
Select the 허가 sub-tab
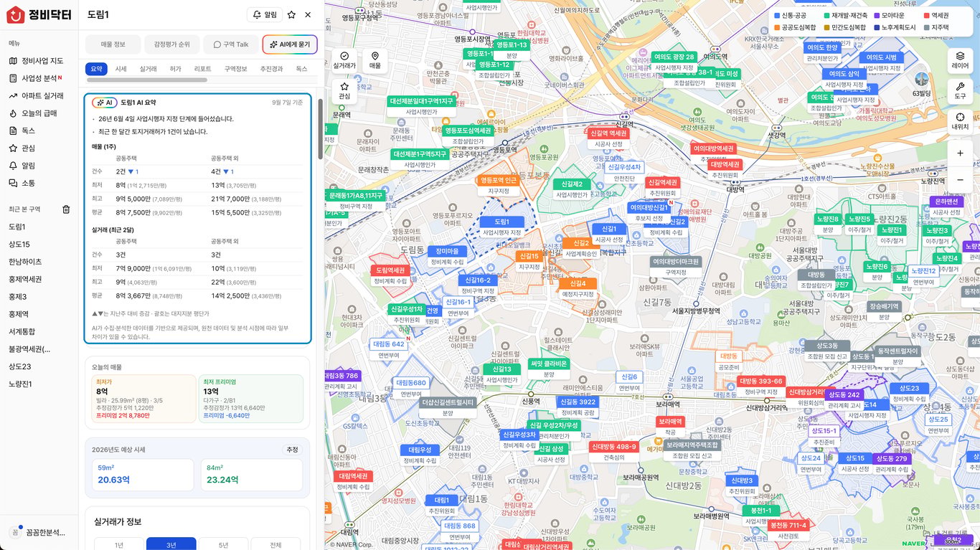pyautogui.click(x=175, y=69)
